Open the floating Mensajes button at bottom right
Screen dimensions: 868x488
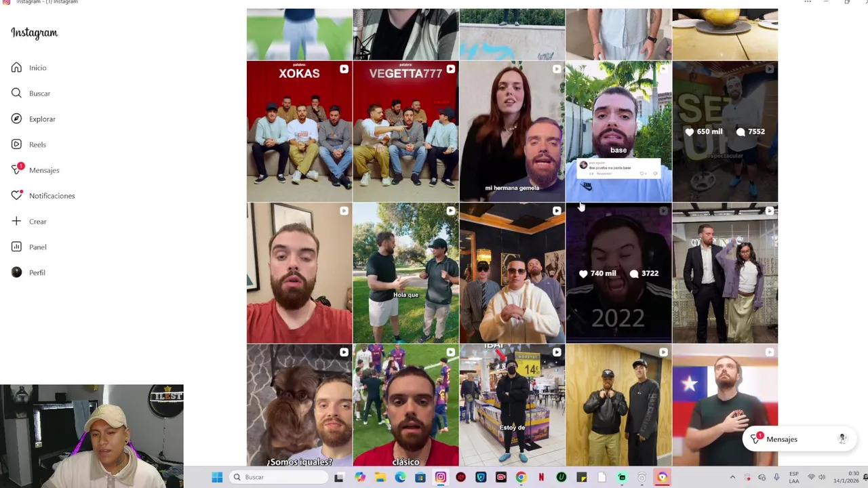click(799, 439)
